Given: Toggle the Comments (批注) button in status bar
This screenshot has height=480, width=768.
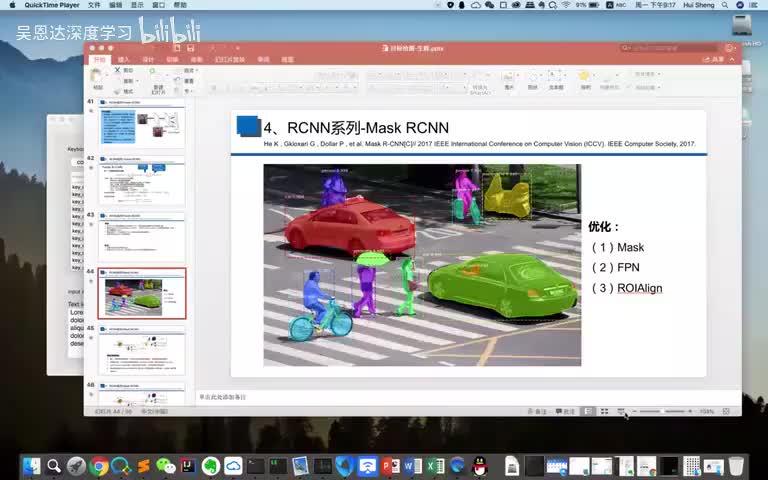Looking at the screenshot, I should click(566, 411).
